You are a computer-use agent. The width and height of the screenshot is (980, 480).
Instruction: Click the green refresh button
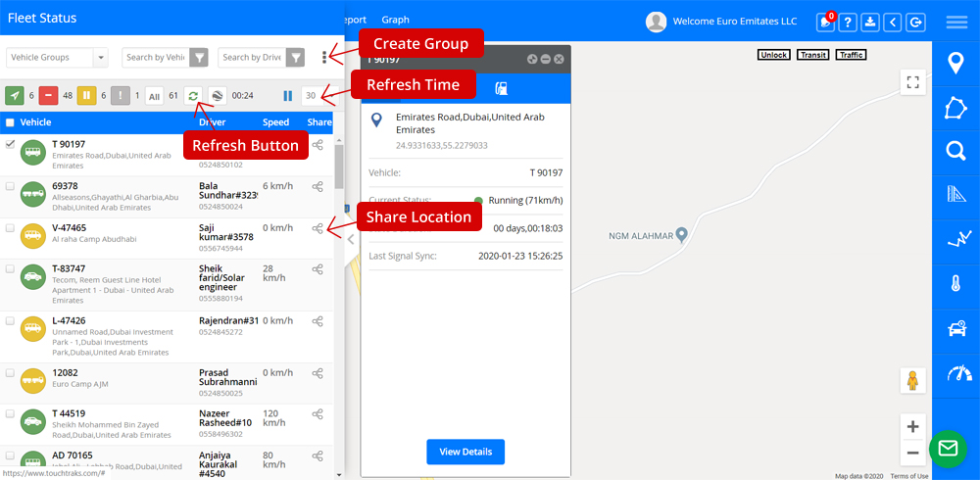pos(193,95)
